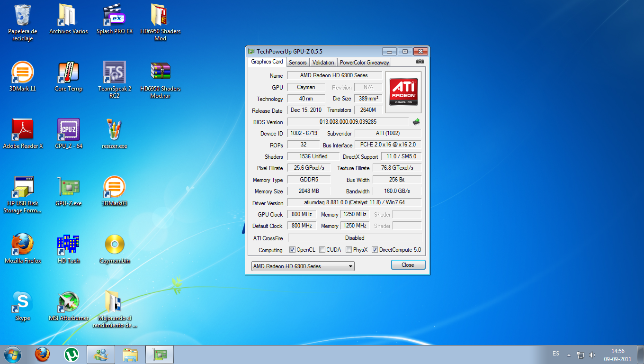The width and height of the screenshot is (644, 364).
Task: Click the Subvendor ATI (1002) value
Action: (x=388, y=134)
